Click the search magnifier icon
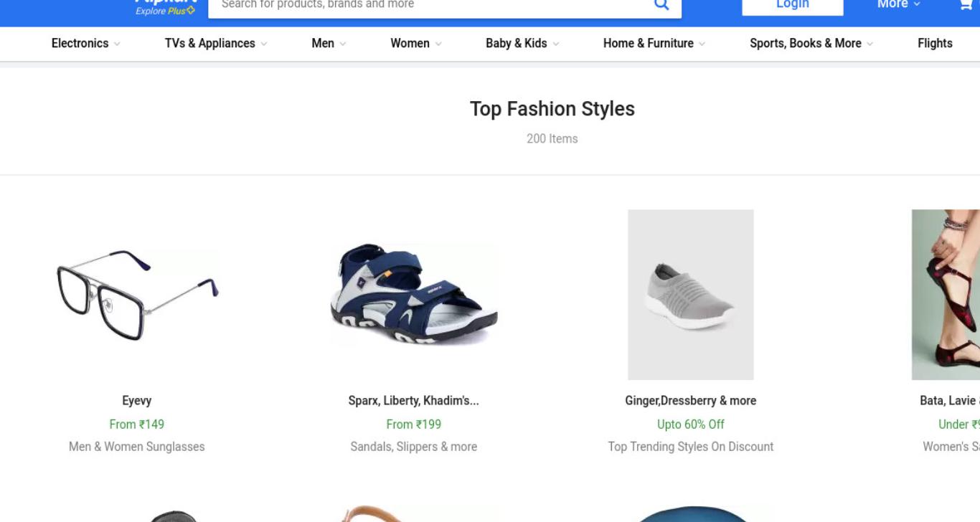This screenshot has width=980, height=522. pyautogui.click(x=661, y=4)
